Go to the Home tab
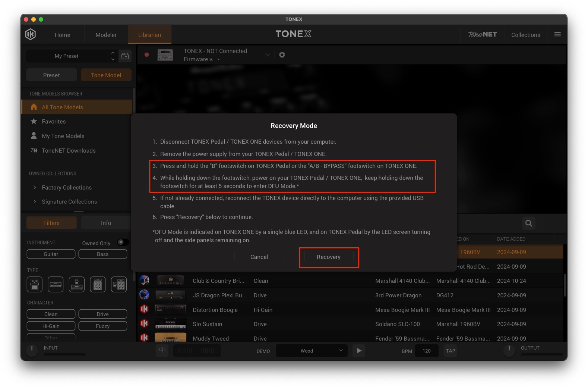 pyautogui.click(x=62, y=35)
